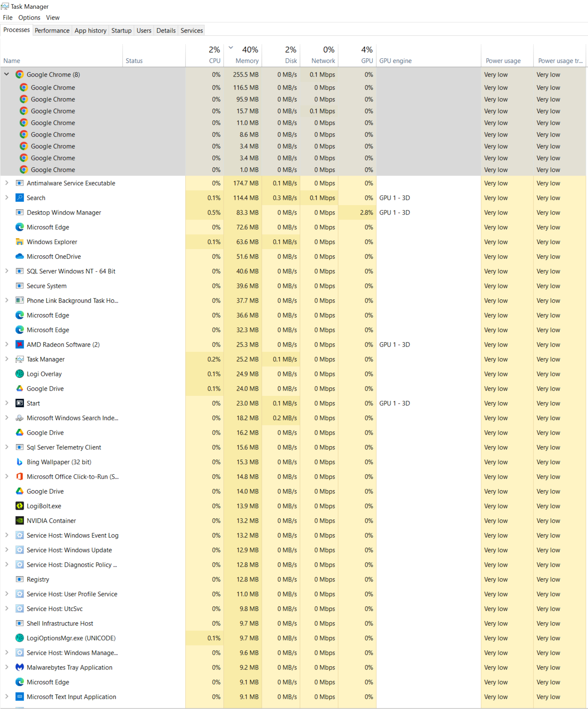
Task: Sort by the CPU column header
Action: (205, 56)
